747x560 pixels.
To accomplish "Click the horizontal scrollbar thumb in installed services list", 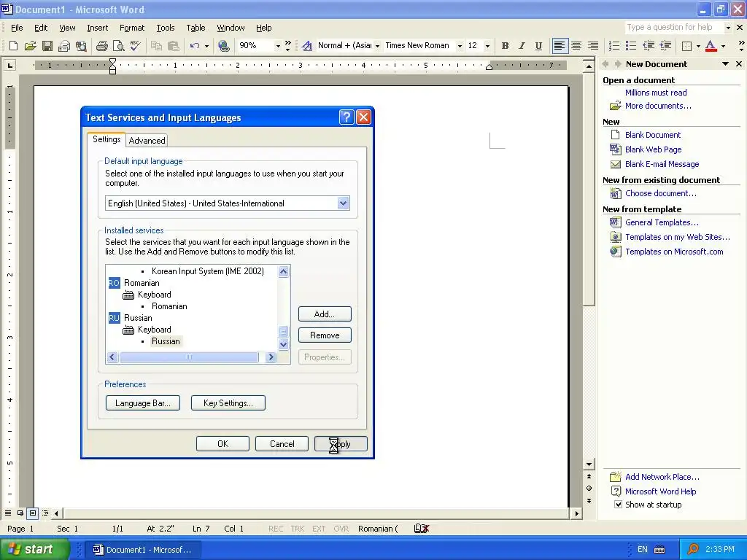I will click(x=189, y=357).
